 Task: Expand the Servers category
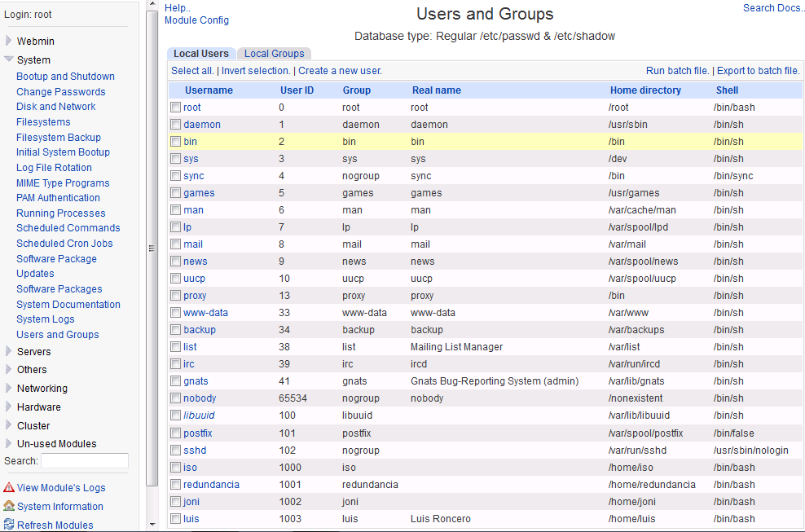point(9,351)
